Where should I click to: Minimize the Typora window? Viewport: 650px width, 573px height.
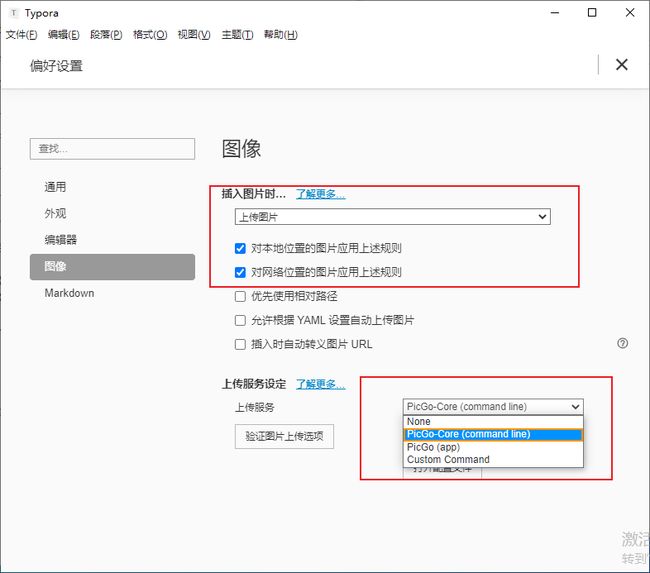click(555, 13)
